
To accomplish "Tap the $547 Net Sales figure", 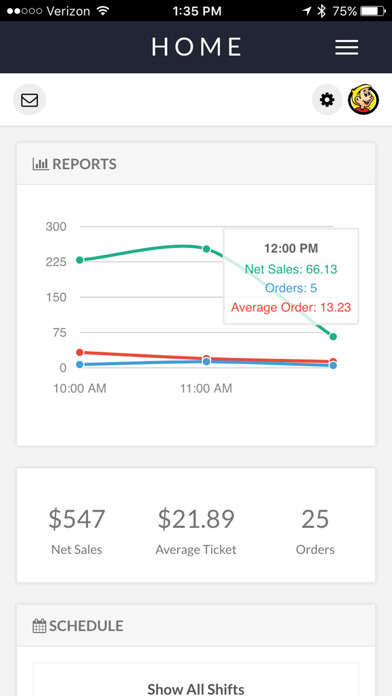I will pos(76,519).
